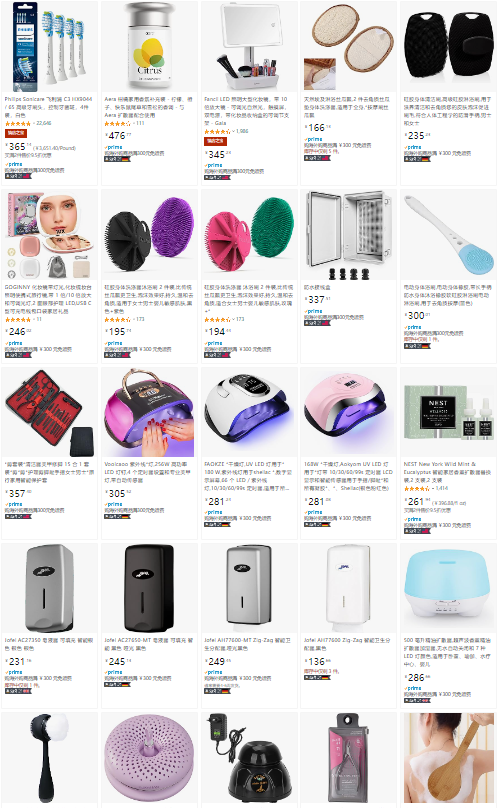Image resolution: width=500 pixels, height=808 pixels.
Task: Click the prime badge under the ¥476 price
Action: pyautogui.click(x=113, y=147)
